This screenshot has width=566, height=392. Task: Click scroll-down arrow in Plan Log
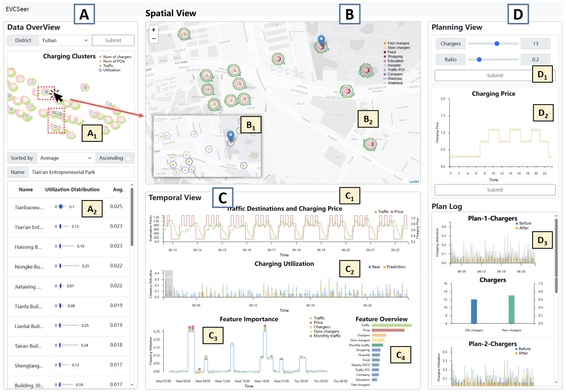point(556,382)
